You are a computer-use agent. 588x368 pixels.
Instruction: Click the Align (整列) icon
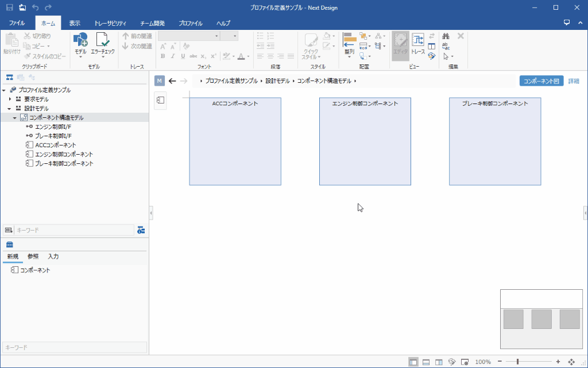(349, 43)
